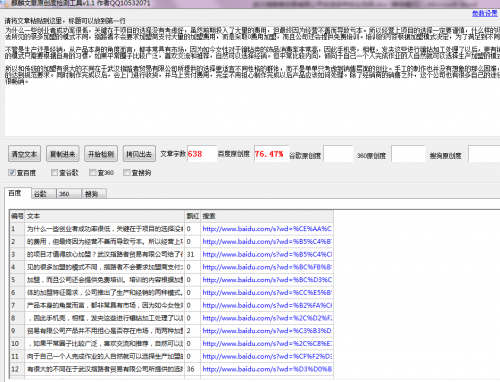Open the Baidu search link in row 5
The height and width of the screenshot is (382, 500).
(x=267, y=280)
